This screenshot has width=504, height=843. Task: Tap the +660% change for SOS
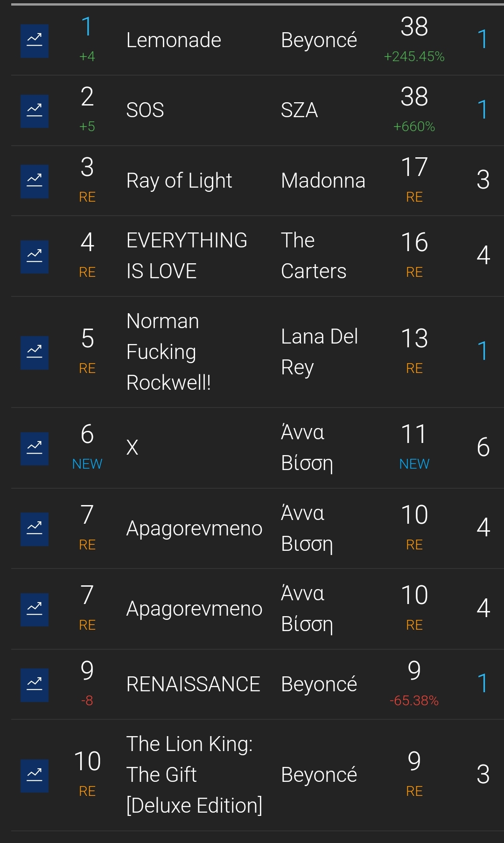[x=414, y=126]
